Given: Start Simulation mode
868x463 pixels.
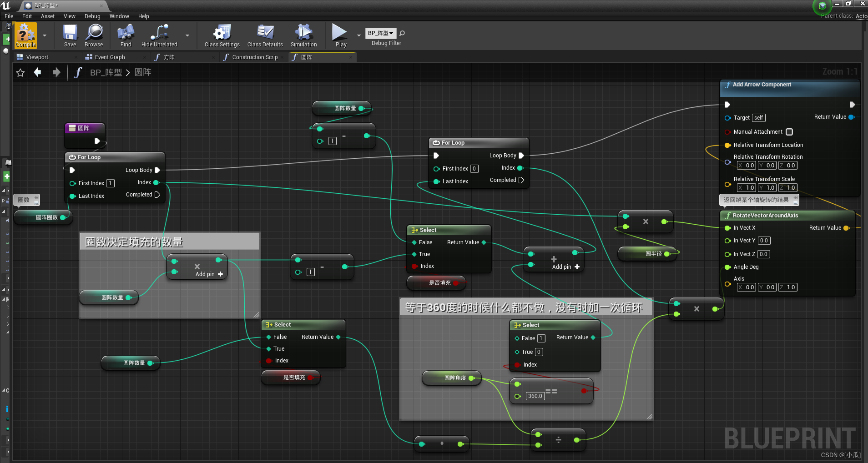Looking at the screenshot, I should click(x=303, y=35).
